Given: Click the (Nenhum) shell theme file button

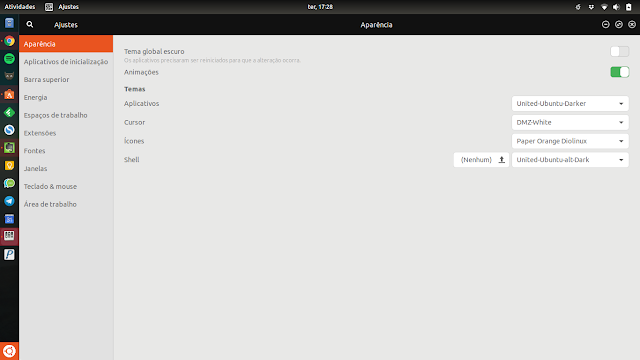Looking at the screenshot, I should [x=481, y=160].
